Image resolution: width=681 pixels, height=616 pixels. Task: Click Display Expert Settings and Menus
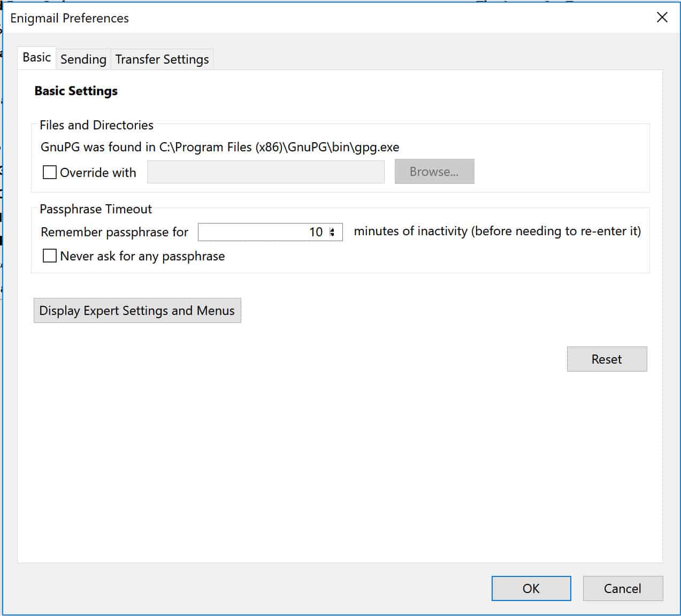coord(137,311)
